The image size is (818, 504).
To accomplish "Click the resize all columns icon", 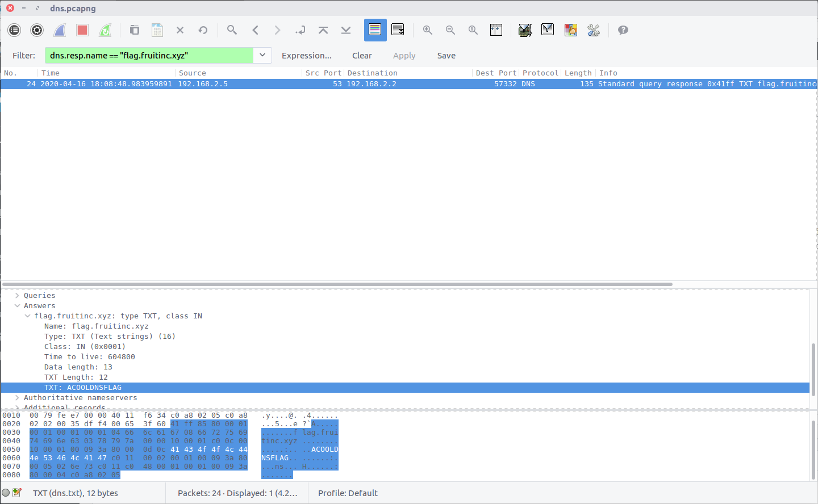I will pos(496,30).
